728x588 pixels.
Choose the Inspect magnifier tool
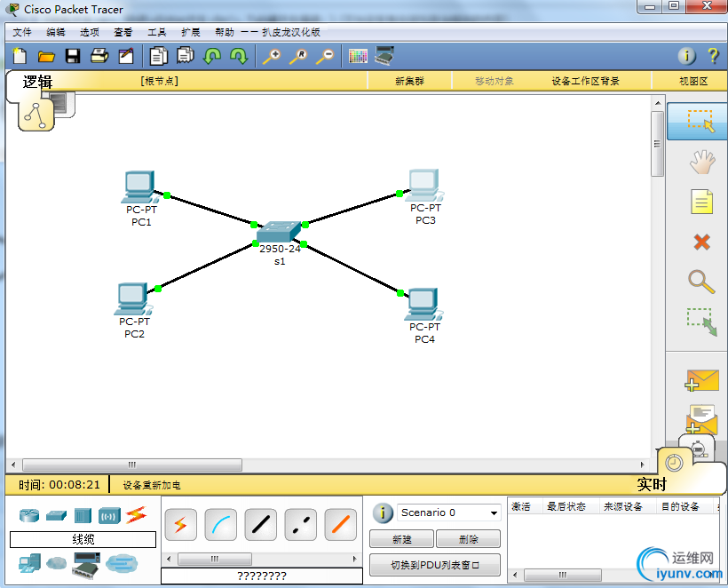pos(701,282)
